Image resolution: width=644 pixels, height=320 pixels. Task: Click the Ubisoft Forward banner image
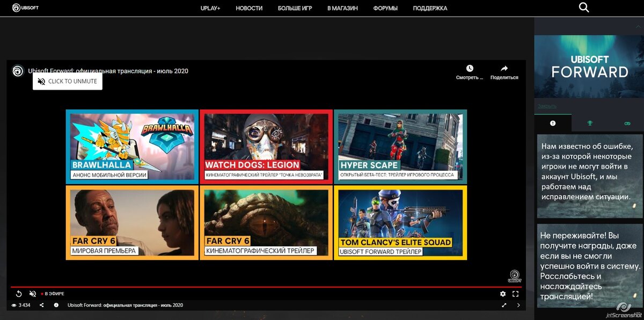coord(589,67)
